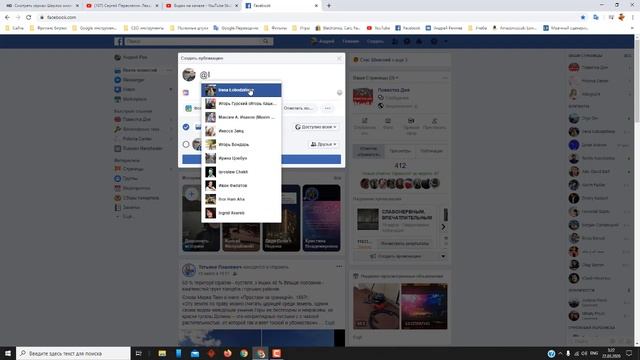
Task: Open notifications bell icon
Action: click(419, 41)
